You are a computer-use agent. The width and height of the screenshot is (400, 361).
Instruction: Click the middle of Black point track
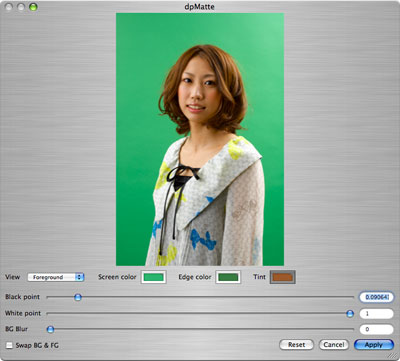200,297
